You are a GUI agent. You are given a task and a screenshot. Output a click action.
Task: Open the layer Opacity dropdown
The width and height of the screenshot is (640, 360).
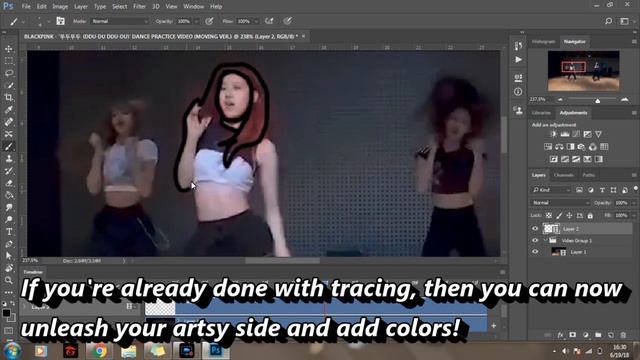pos(635,203)
